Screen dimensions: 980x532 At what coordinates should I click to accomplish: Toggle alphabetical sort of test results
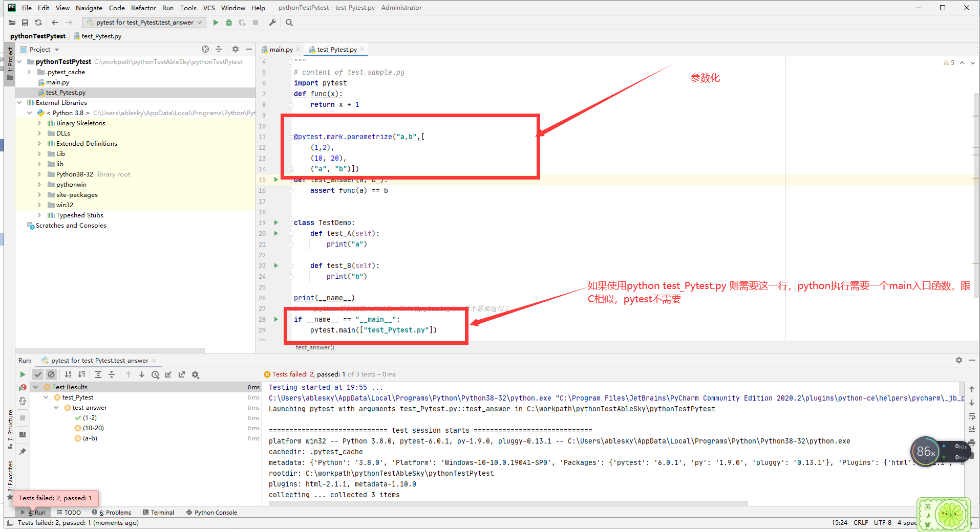coord(68,374)
